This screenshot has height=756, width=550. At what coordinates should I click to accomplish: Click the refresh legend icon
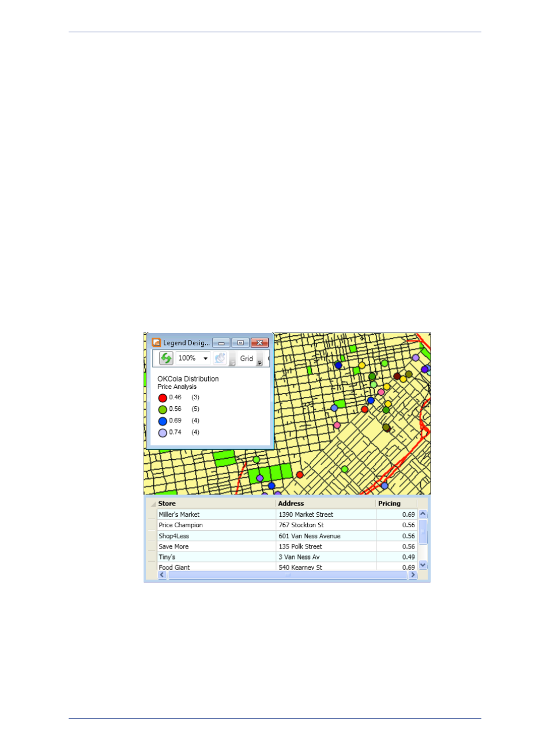click(x=166, y=358)
